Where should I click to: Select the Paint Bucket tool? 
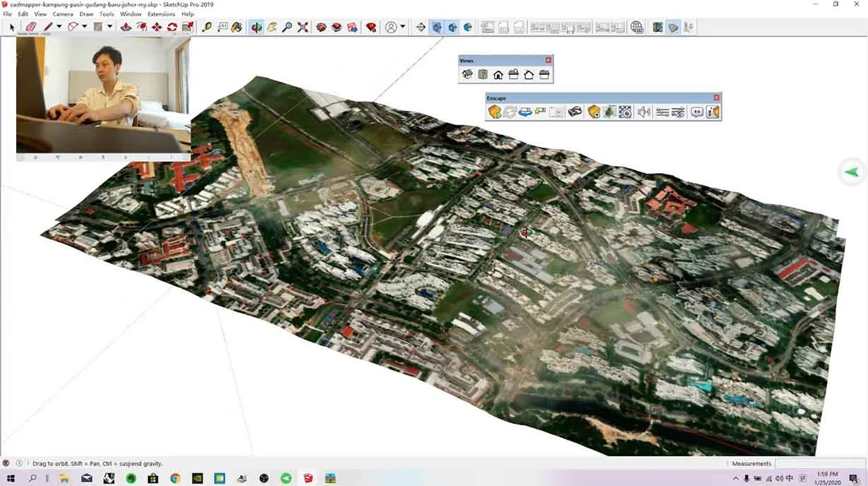tap(237, 27)
